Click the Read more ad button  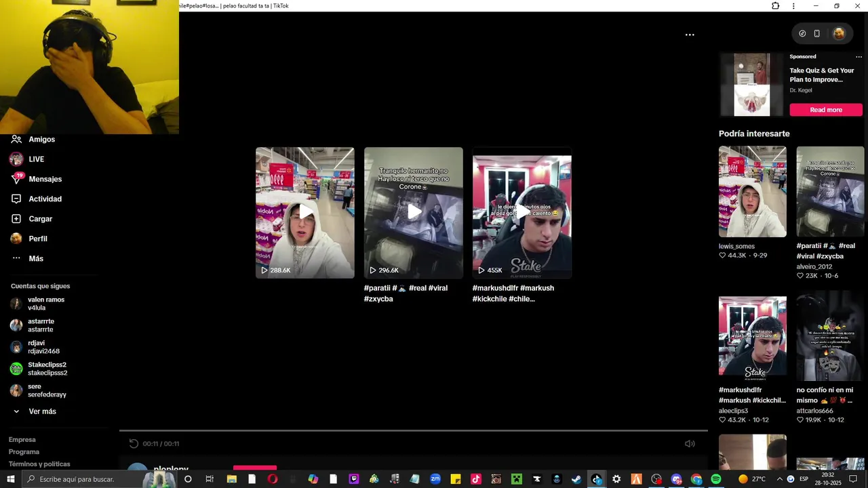[x=826, y=110]
